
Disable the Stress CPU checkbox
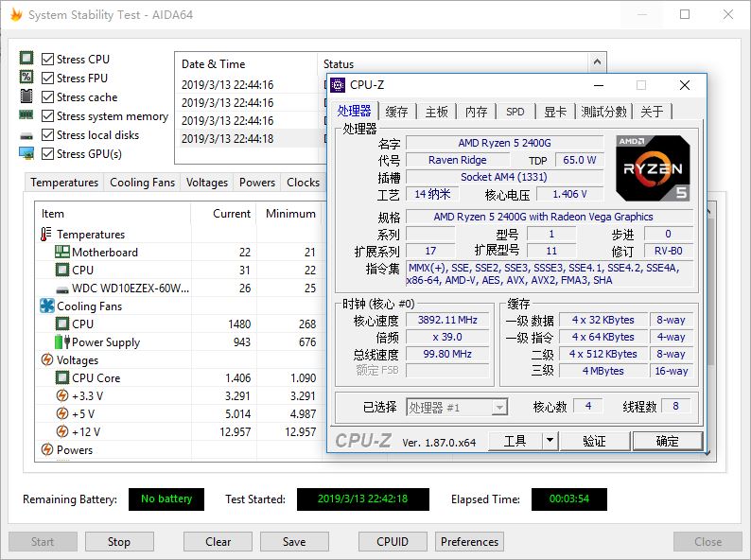[x=47, y=60]
